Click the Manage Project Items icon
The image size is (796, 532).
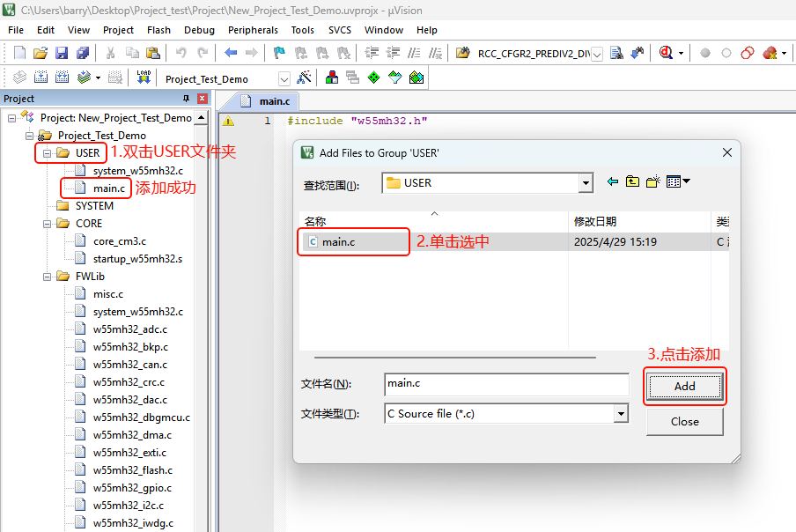(x=332, y=78)
